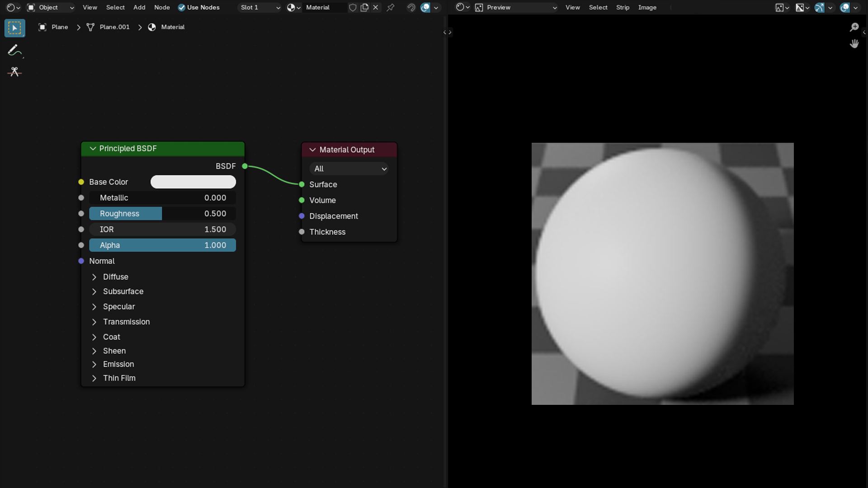This screenshot has width=868, height=488.
Task: Open node editor overlays options dropdown
Action: click(x=436, y=7)
